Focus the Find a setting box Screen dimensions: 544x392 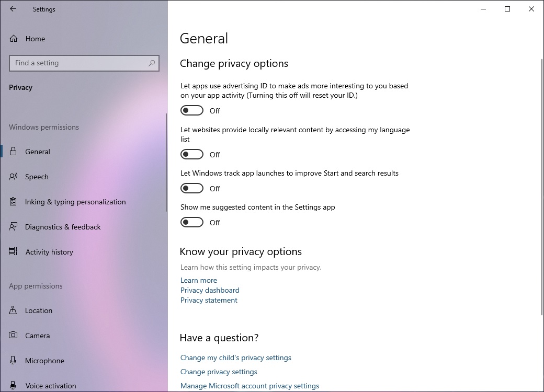coord(84,63)
